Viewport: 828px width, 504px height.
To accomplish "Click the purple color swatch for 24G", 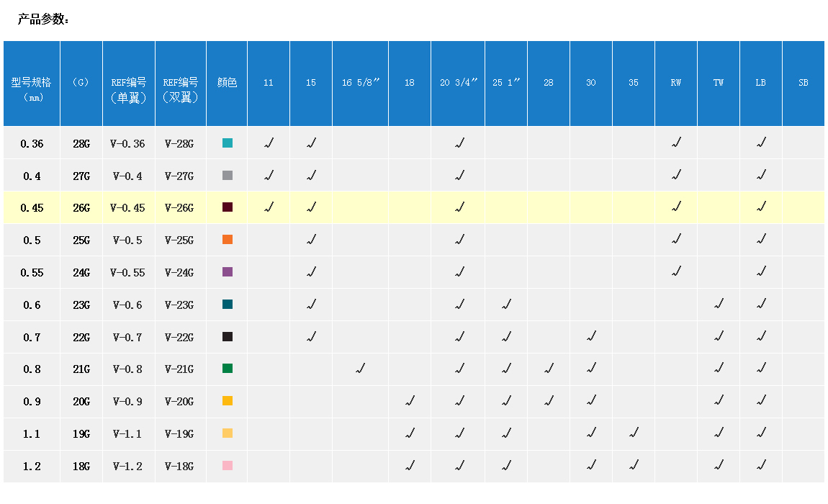I will click(x=228, y=272).
